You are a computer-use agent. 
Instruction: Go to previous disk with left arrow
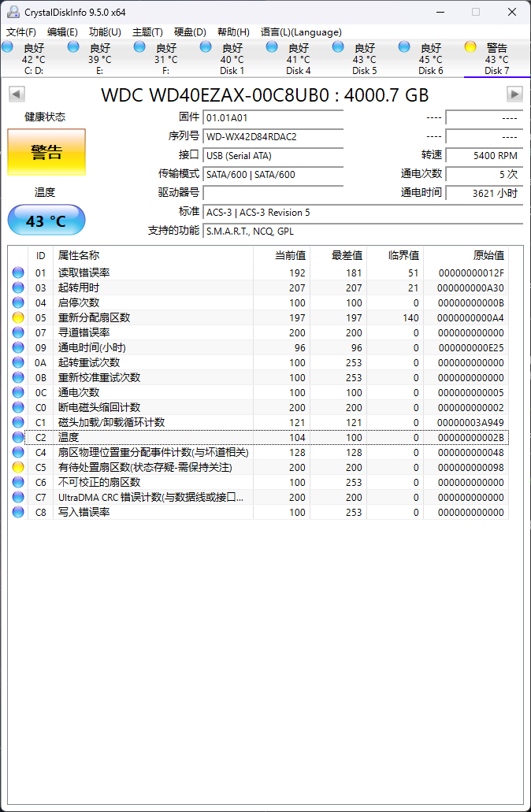point(17,95)
